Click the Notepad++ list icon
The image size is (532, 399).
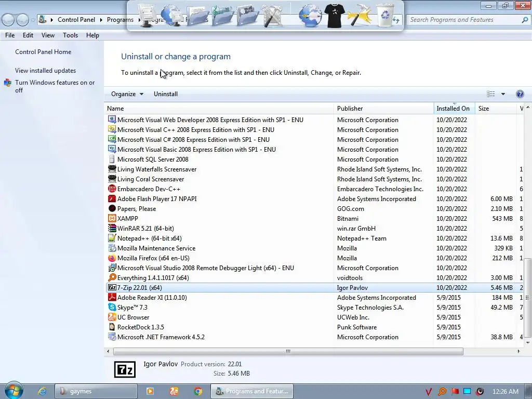point(112,238)
